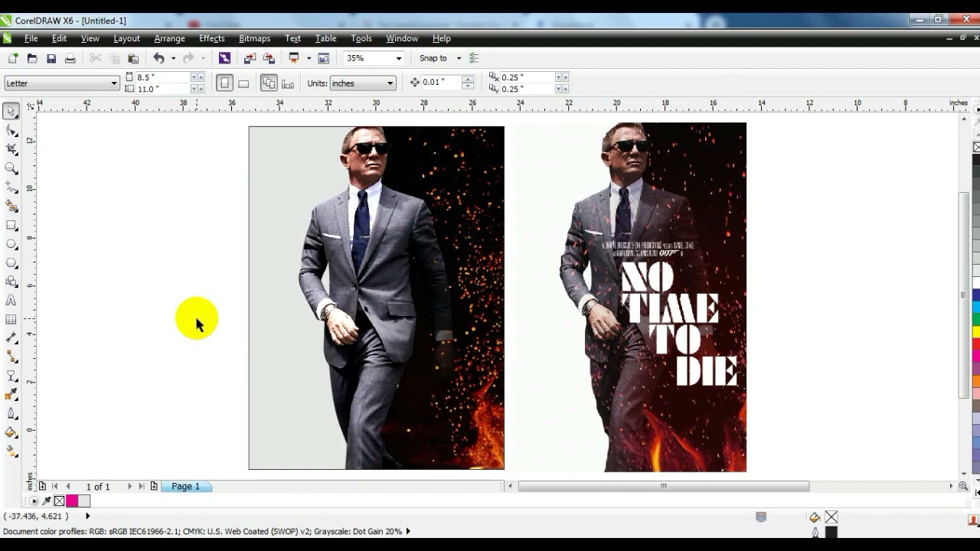The image size is (980, 551).
Task: Set page orientation to Landscape
Action: [243, 83]
